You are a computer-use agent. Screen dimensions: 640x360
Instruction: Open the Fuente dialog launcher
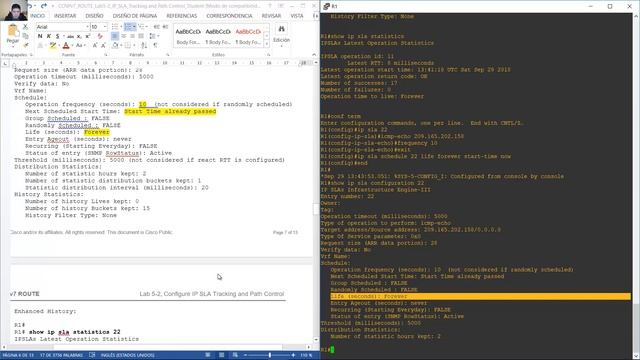click(106, 55)
